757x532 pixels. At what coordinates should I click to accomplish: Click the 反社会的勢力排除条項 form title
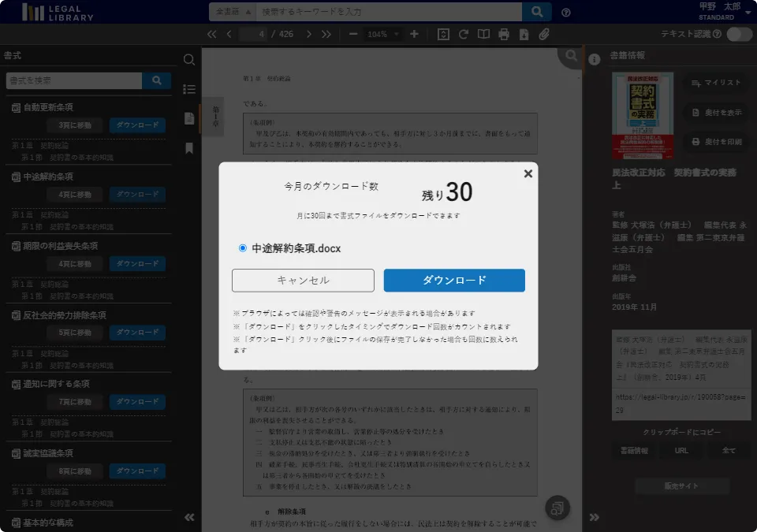pos(65,315)
